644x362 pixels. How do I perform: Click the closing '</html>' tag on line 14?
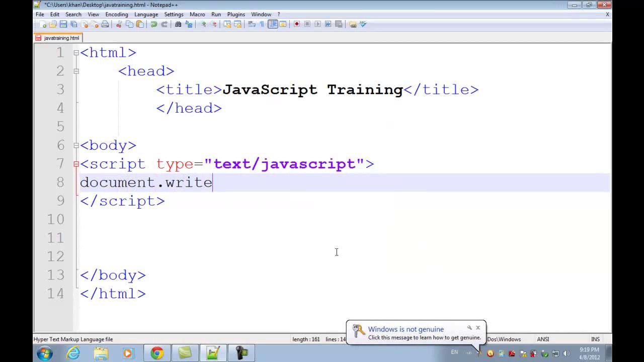point(113,294)
